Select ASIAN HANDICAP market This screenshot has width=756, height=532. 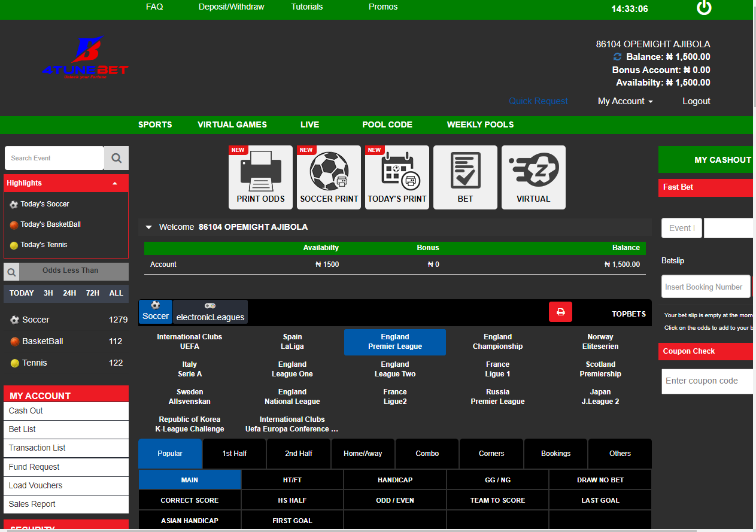[190, 521]
